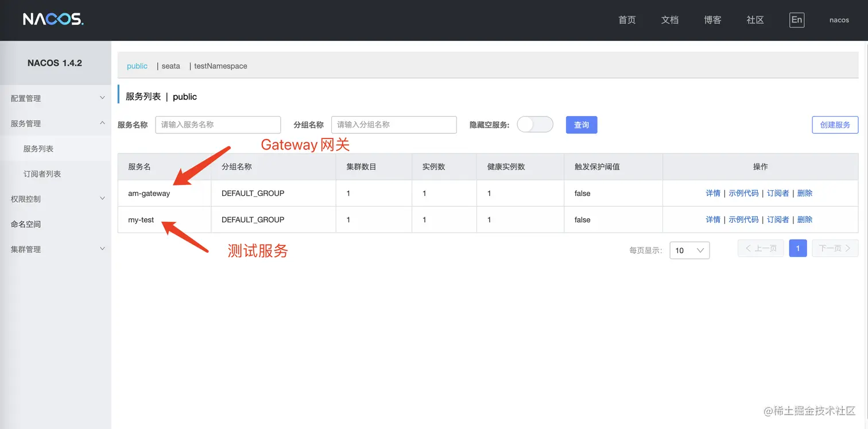Switch language with the En icon

[x=797, y=20]
